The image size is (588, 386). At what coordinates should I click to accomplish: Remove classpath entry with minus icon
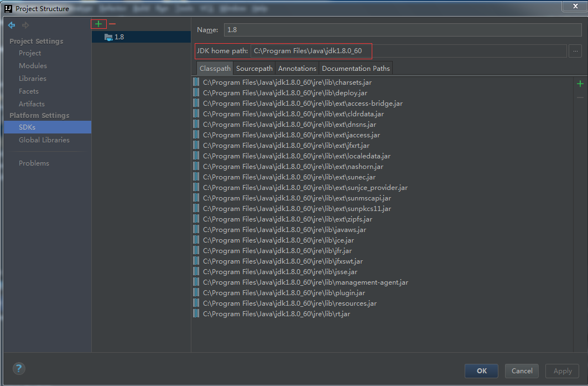580,97
